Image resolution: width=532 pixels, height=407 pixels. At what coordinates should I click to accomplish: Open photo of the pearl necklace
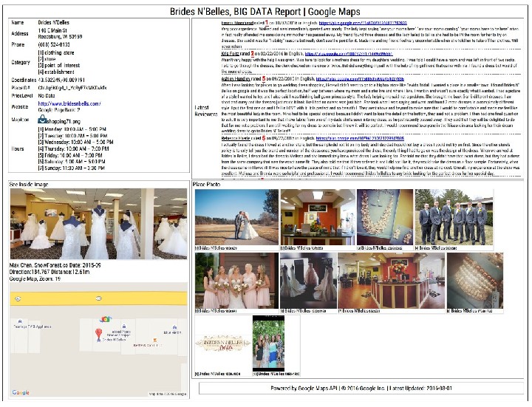pos(385,217)
